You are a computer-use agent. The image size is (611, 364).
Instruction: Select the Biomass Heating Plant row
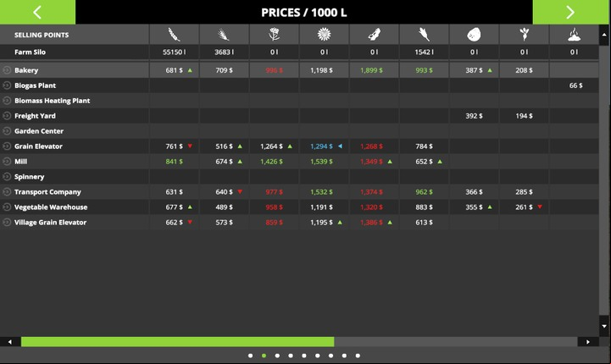299,101
